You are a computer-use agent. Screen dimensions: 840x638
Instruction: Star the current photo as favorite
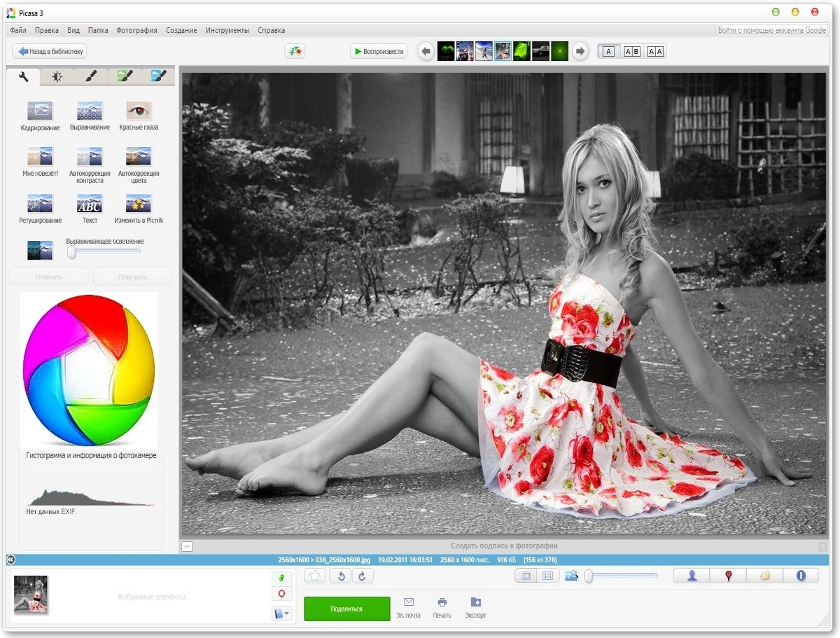tap(314, 575)
